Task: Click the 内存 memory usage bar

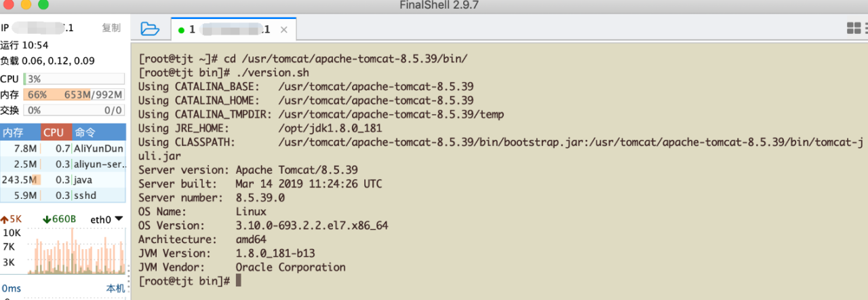Action: [x=74, y=94]
